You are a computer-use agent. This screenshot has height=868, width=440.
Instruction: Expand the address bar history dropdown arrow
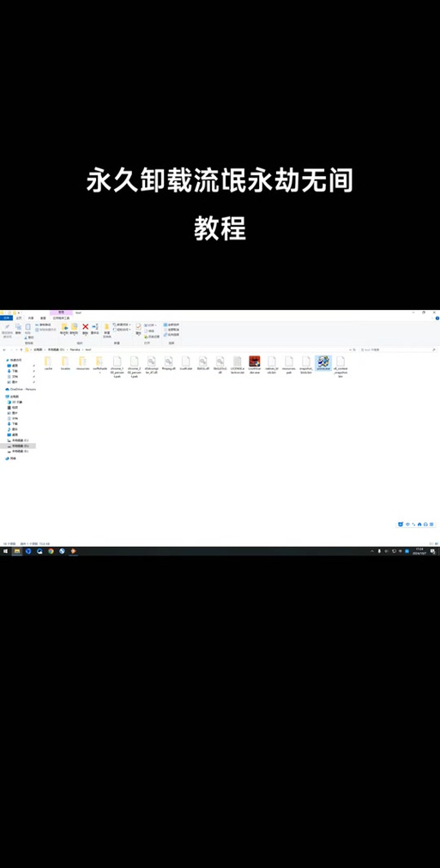[350, 349]
